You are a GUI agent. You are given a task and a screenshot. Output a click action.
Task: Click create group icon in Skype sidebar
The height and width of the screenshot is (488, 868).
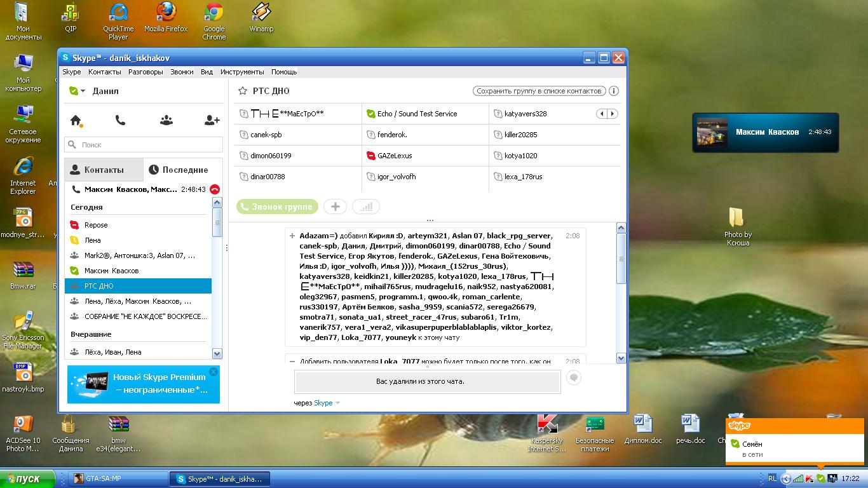[166, 119]
